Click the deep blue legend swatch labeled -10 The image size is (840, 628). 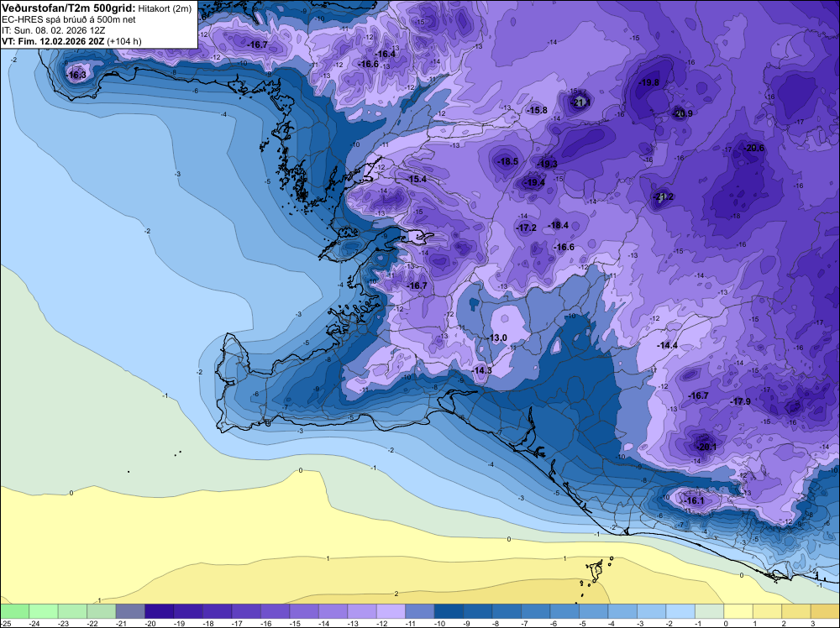tap(449, 611)
